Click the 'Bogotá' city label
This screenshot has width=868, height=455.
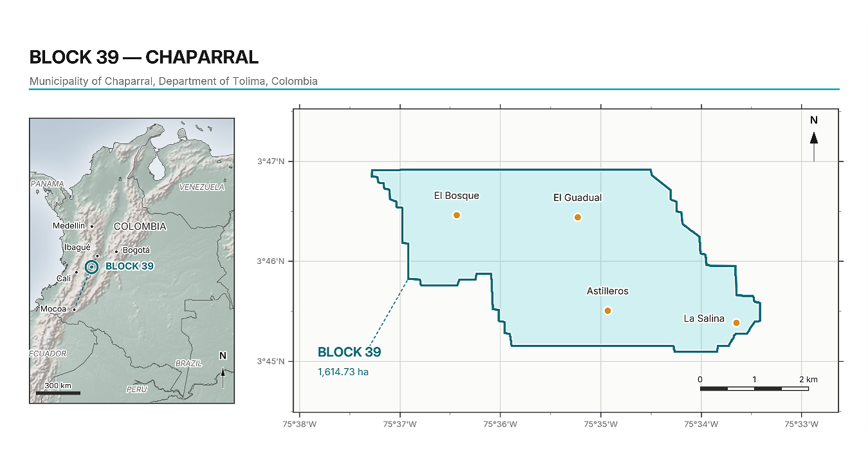136,250
